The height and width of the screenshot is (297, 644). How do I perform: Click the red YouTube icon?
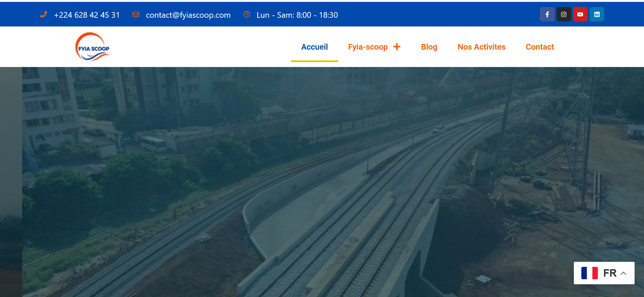coord(580,14)
